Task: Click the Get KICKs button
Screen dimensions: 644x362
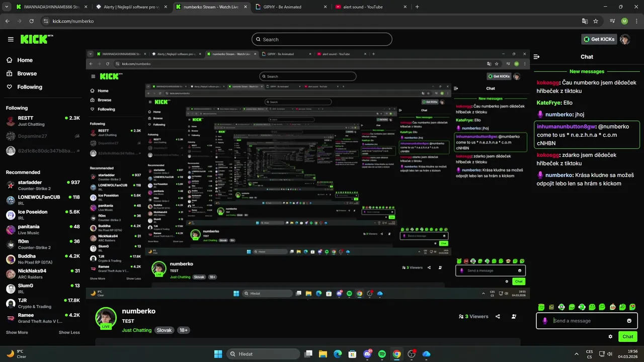Action: (599, 39)
